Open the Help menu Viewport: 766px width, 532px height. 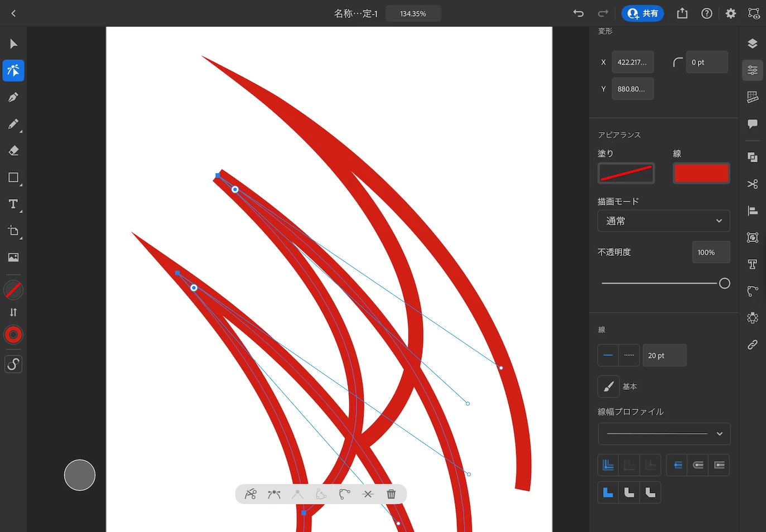707,13
